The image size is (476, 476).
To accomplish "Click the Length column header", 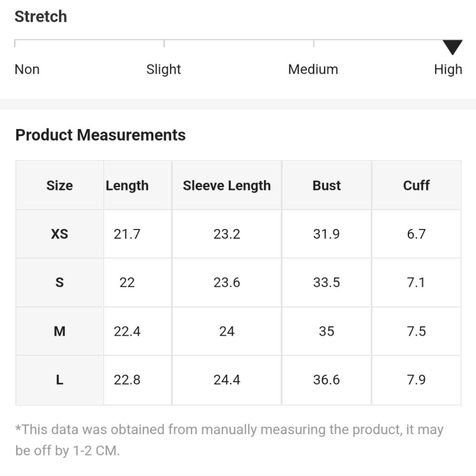I will click(127, 186).
